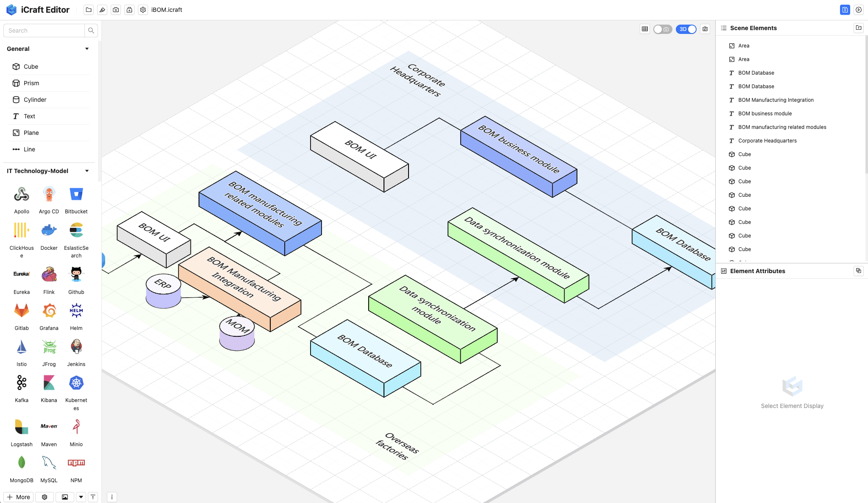The width and height of the screenshot is (868, 503).
Task: Choose Cylinder from General list
Action: click(49, 100)
